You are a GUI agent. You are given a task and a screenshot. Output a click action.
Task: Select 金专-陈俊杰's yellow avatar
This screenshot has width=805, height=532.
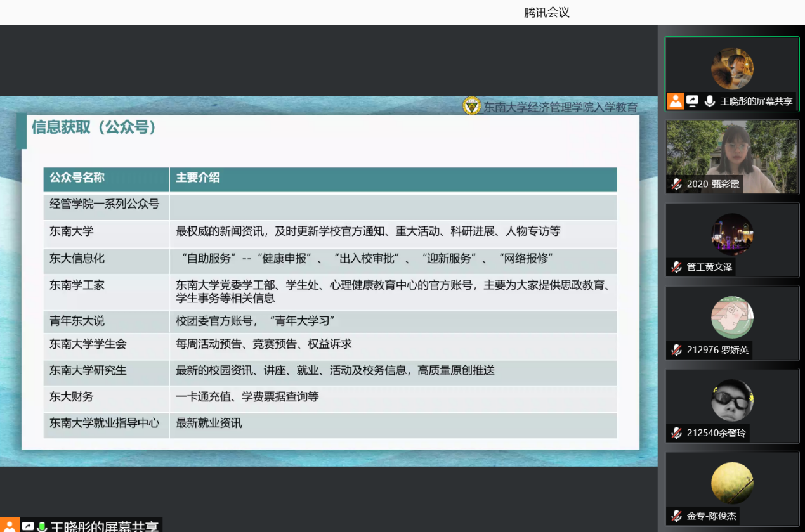(732, 483)
